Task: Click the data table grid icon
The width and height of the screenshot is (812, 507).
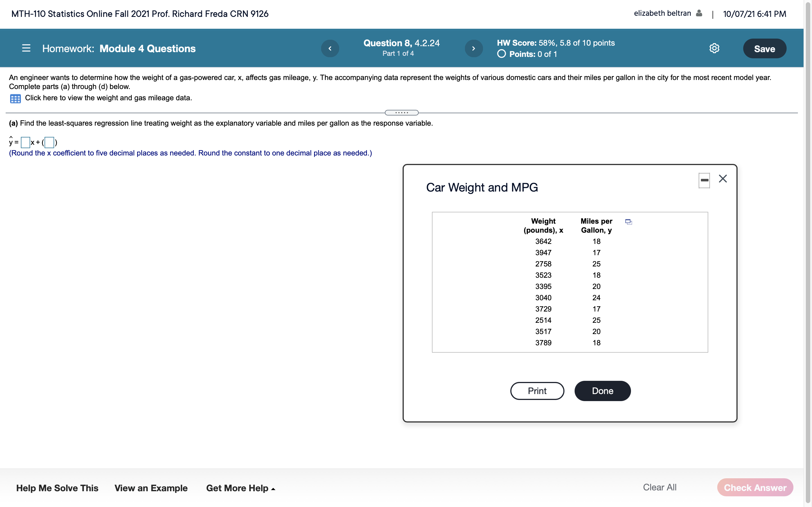Action: pyautogui.click(x=16, y=98)
